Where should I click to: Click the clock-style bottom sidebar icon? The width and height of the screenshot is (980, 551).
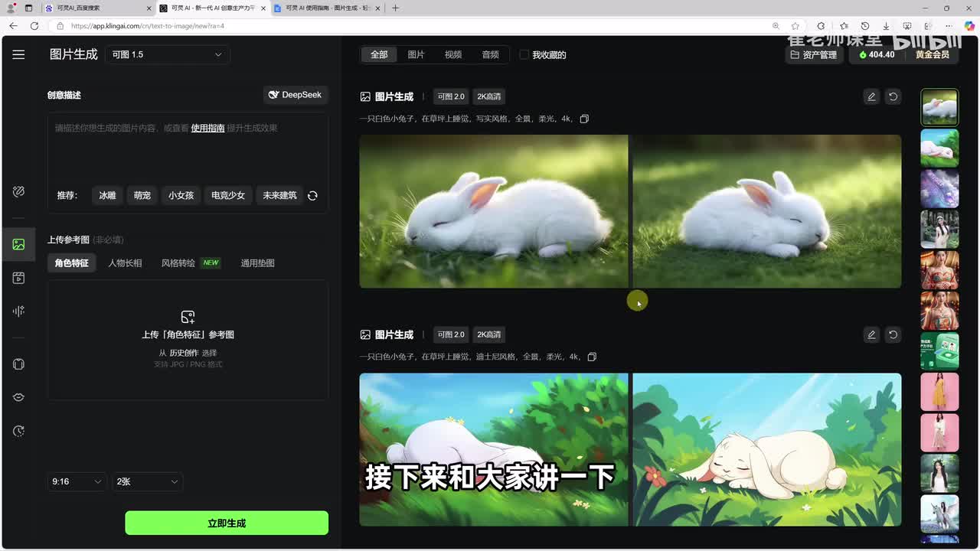(18, 431)
